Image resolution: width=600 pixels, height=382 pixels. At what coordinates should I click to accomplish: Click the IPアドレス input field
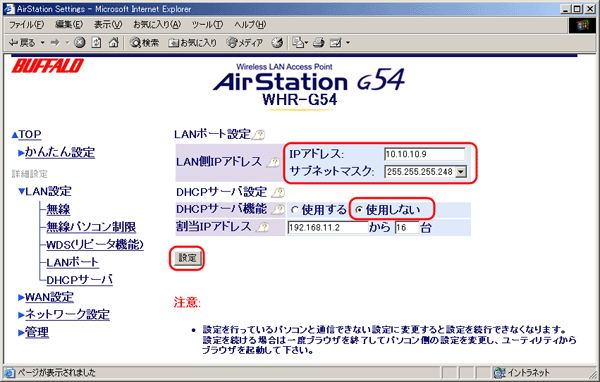(424, 154)
